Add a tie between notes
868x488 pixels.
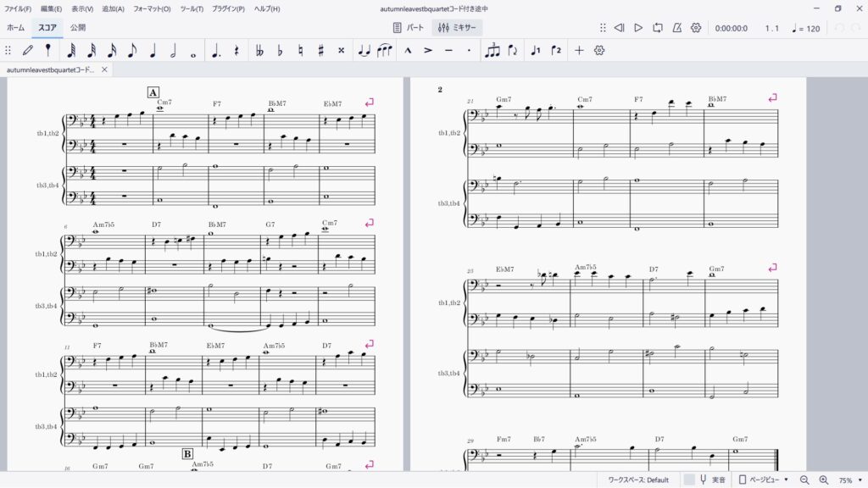point(364,51)
